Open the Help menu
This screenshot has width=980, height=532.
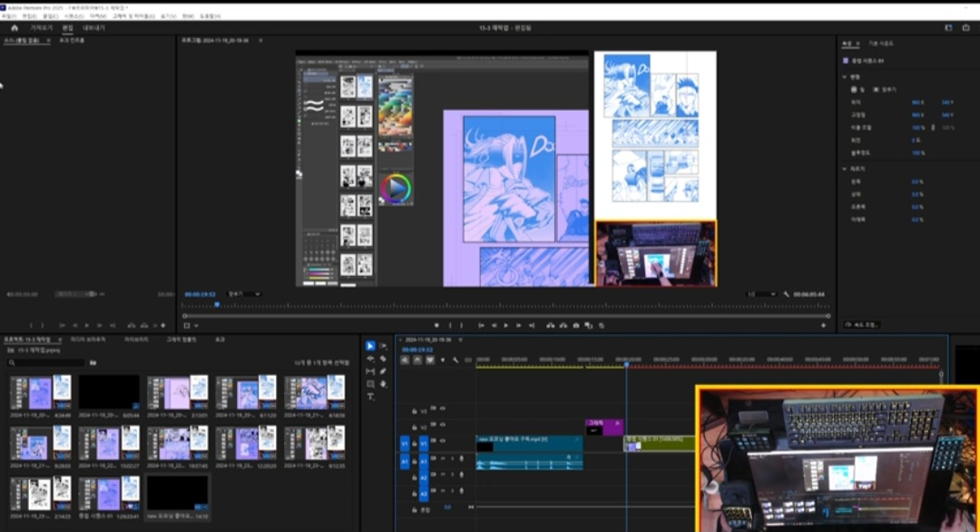(210, 15)
